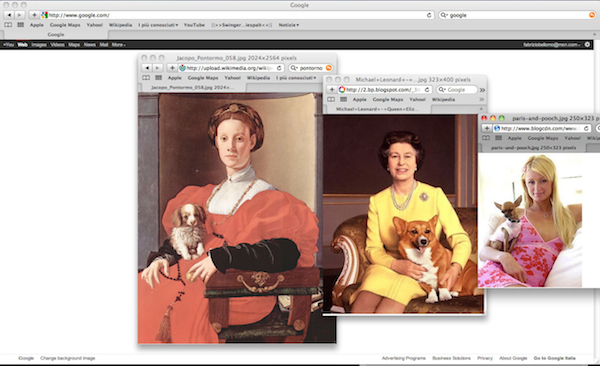This screenshot has width=600, height=366.
Task: Open the More dropdown in Google bar
Action: coord(119,44)
